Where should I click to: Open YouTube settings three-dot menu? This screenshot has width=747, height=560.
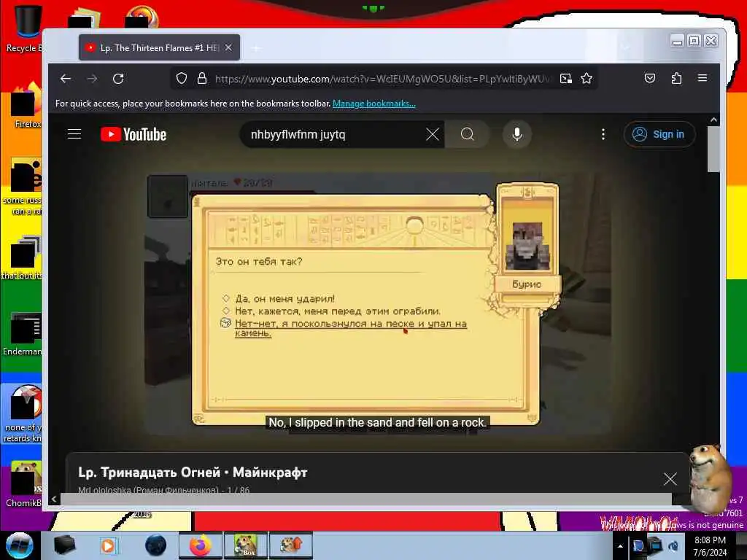tap(603, 134)
